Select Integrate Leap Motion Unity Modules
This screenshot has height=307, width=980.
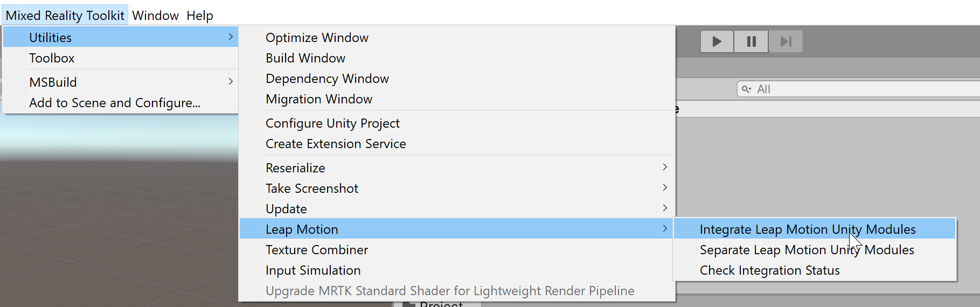coord(807,229)
